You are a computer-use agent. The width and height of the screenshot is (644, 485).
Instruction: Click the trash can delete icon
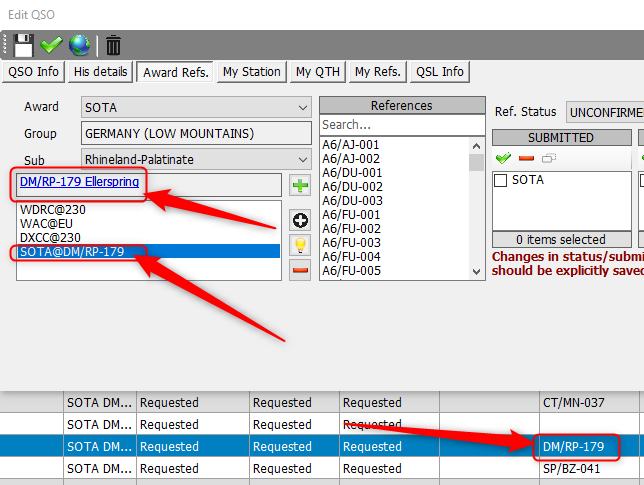tap(113, 45)
